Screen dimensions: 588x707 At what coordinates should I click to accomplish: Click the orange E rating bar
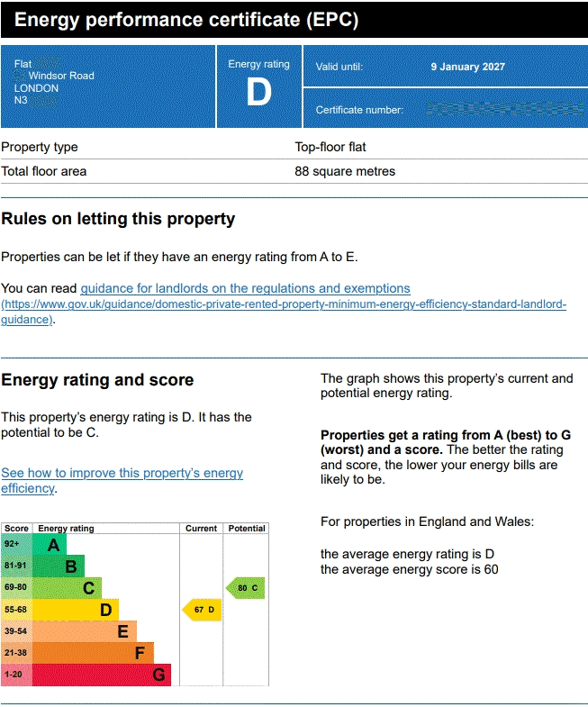[x=85, y=631]
